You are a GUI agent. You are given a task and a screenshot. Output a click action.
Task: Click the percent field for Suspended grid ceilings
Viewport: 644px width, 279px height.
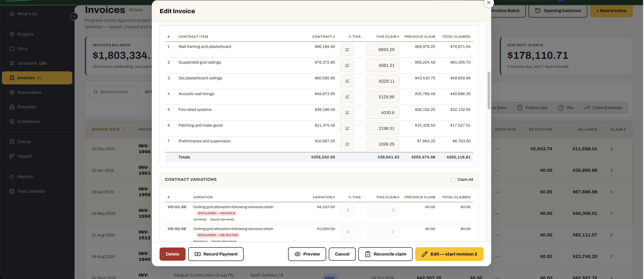tap(347, 66)
